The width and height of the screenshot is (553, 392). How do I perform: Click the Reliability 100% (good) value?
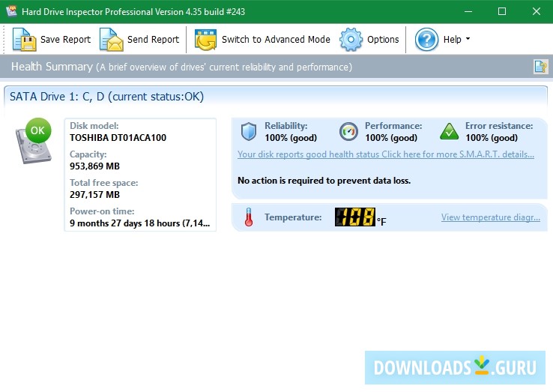(291, 138)
